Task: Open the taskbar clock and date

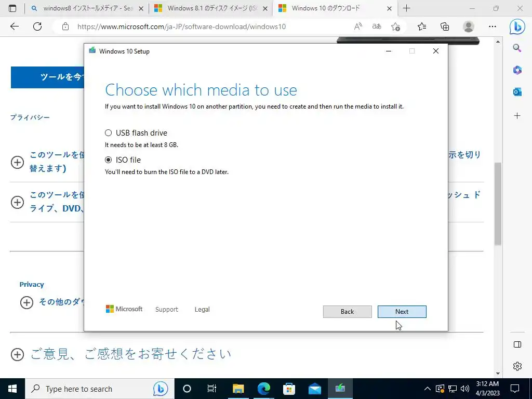Action: (487, 389)
